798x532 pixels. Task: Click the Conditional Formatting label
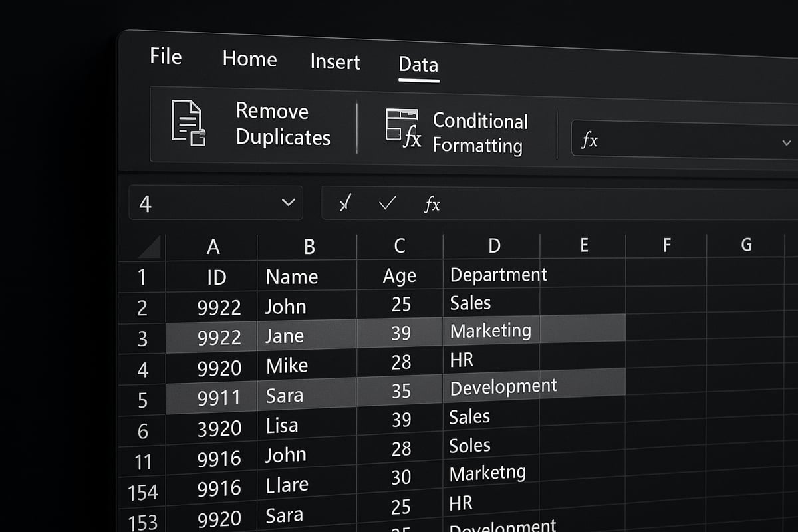click(x=480, y=133)
